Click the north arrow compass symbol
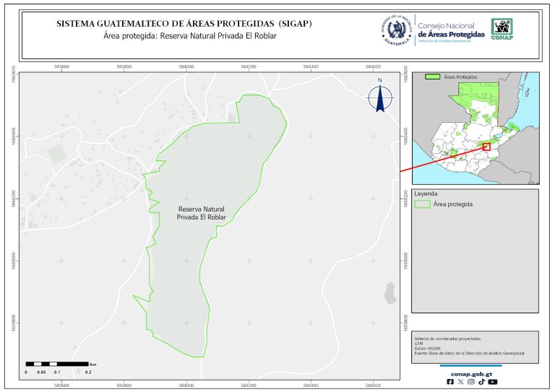The image size is (555, 392). (379, 97)
